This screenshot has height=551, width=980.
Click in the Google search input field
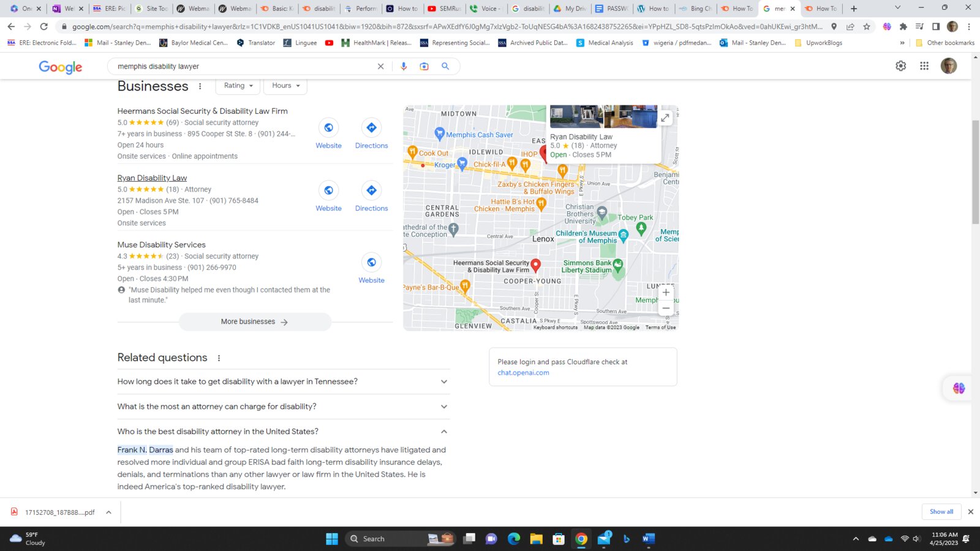245,66
